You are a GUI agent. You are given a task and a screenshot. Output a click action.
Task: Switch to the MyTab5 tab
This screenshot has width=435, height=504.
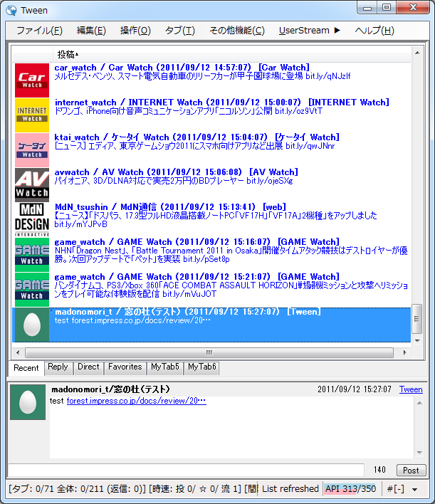click(165, 367)
